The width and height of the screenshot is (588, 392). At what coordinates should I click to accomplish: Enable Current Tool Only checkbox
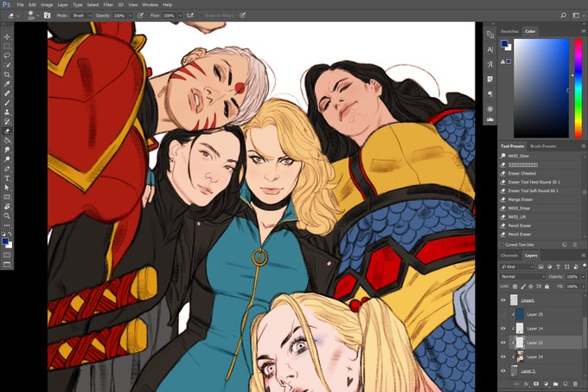tap(502, 245)
